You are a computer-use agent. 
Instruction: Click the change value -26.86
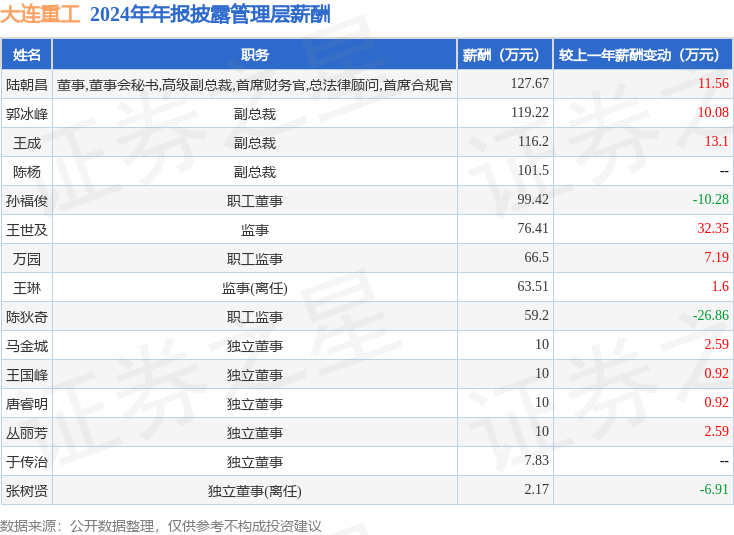tap(711, 315)
